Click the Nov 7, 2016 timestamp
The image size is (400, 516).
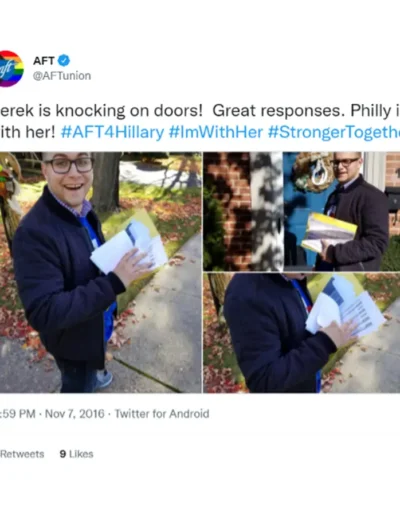point(75,414)
